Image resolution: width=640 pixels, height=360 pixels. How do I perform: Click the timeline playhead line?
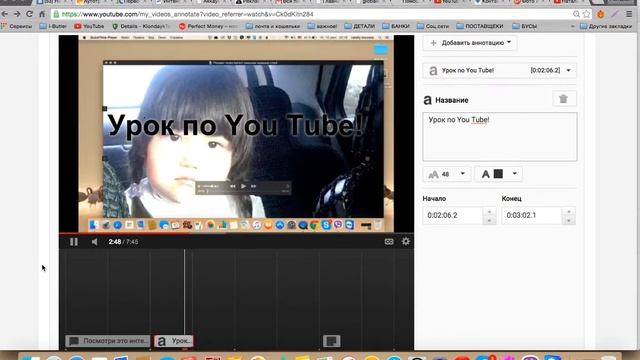(184, 292)
